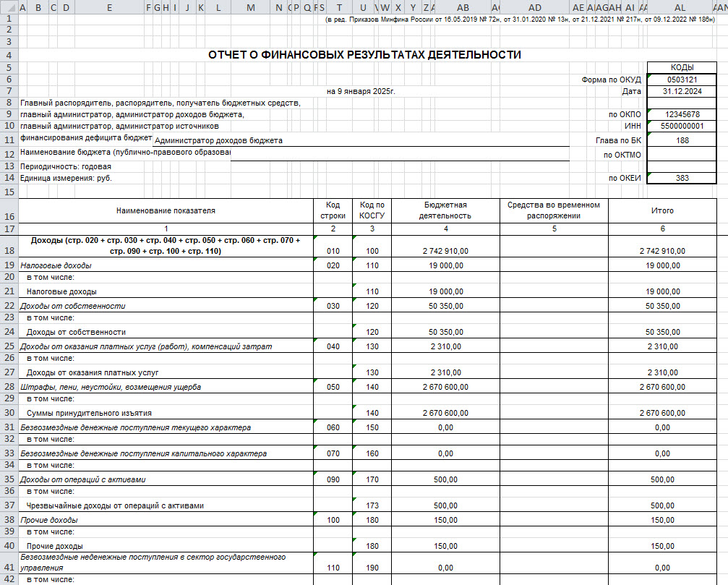Click the ОКПО value 12345678
728x585 pixels.
682,114
